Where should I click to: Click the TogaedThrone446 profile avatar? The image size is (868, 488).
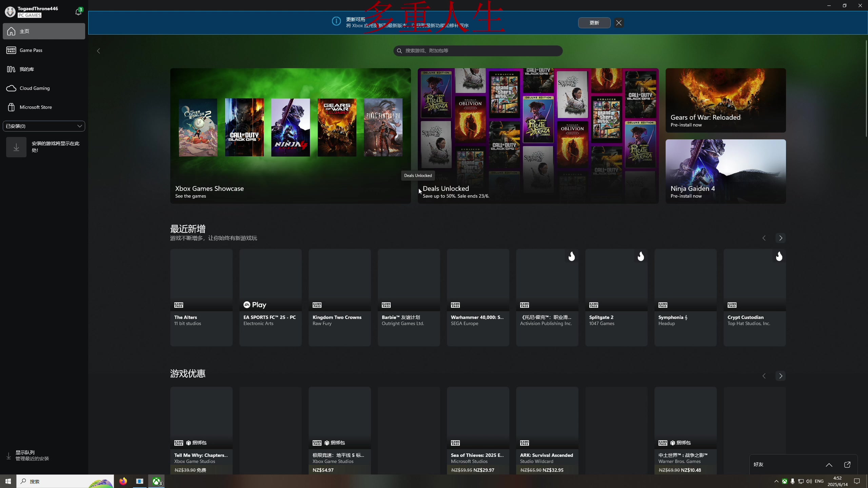pyautogui.click(x=10, y=12)
